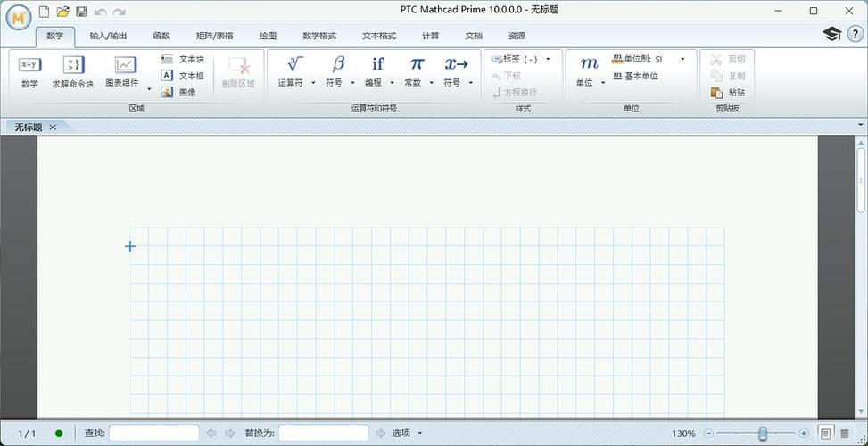Open the β 符号 symbols palette
Viewport: 868px width, 446px height.
338,71
